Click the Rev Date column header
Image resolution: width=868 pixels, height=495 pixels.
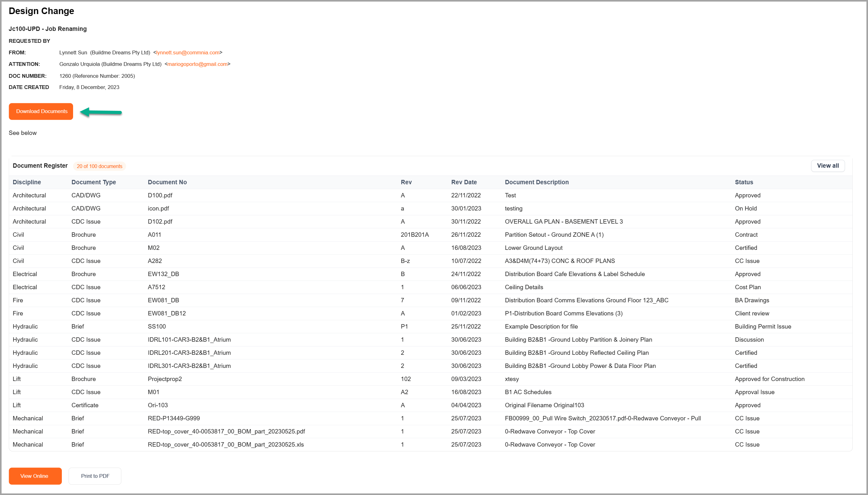coord(464,182)
